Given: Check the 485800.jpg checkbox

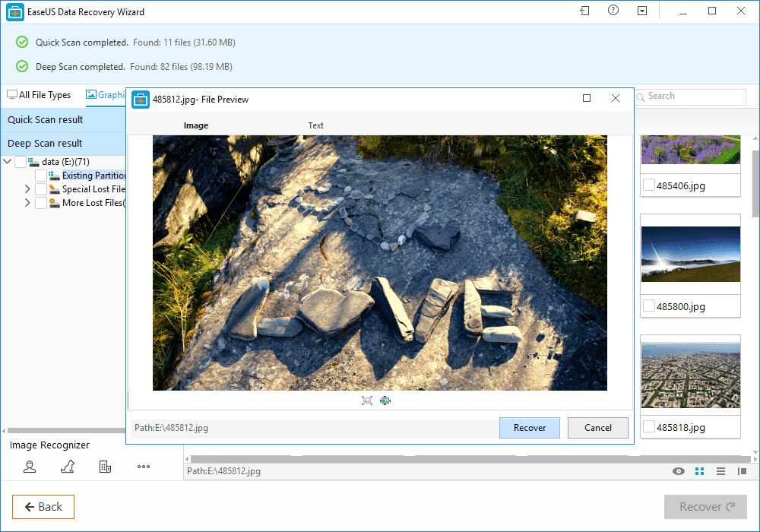Looking at the screenshot, I should (x=649, y=306).
